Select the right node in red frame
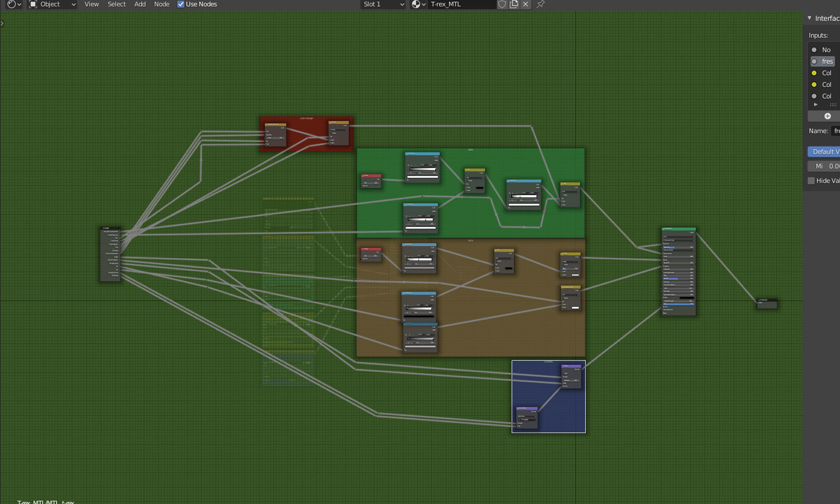This screenshot has width=840, height=504. point(339,133)
